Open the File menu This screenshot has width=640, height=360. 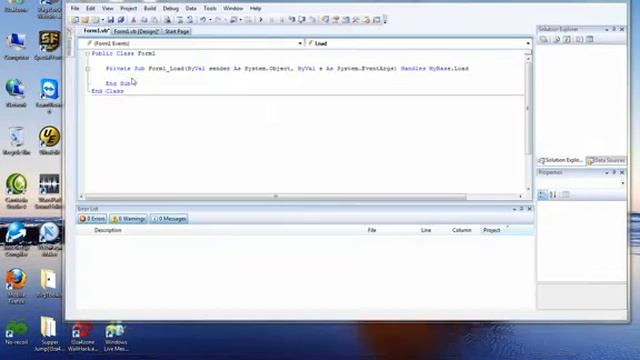(75, 8)
